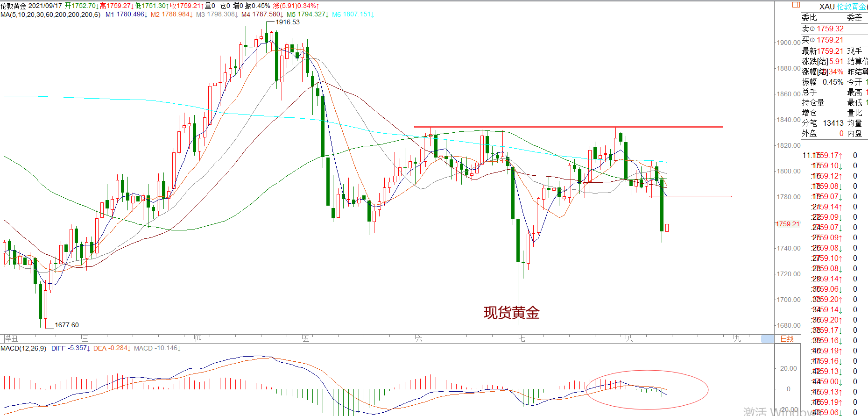
Task: Click the MACD -10.146 value
Action: tap(157, 348)
